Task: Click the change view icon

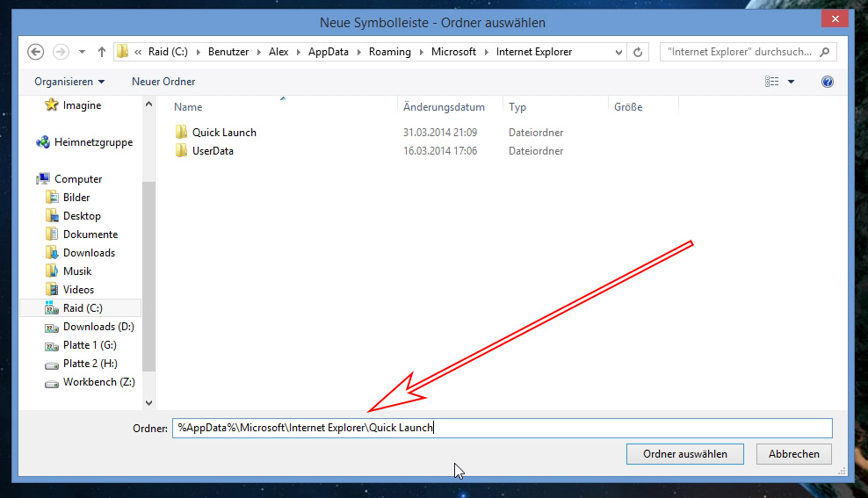Action: pyautogui.click(x=772, y=82)
